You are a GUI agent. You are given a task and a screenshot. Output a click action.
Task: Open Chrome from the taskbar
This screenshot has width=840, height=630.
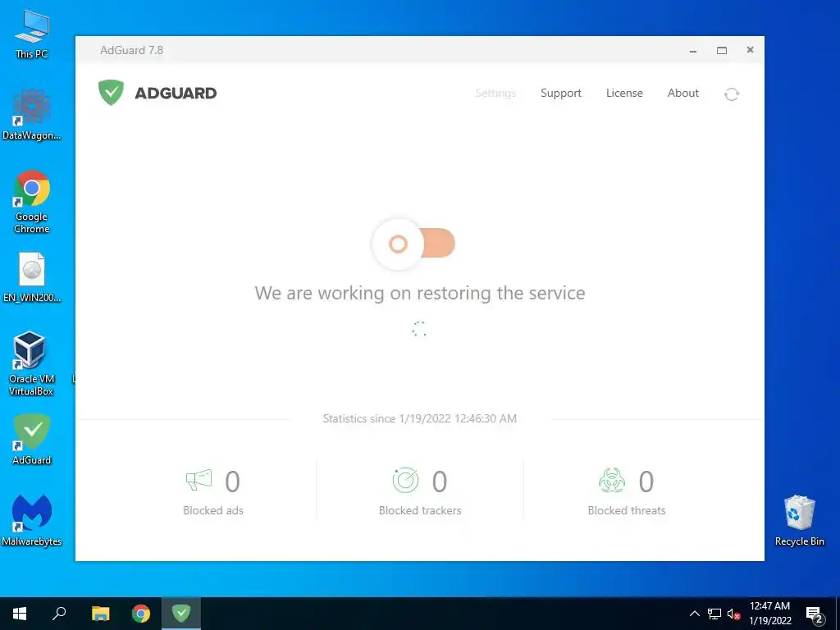coord(141,614)
